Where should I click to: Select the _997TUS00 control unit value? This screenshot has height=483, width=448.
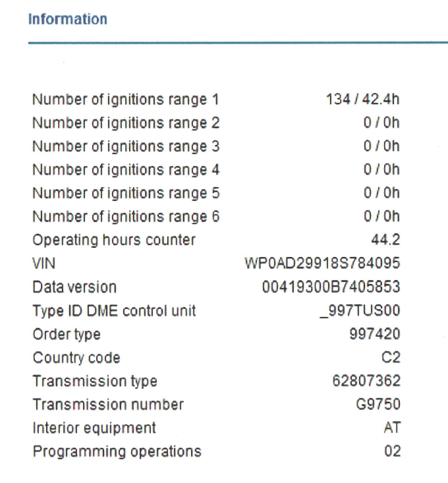tap(359, 310)
